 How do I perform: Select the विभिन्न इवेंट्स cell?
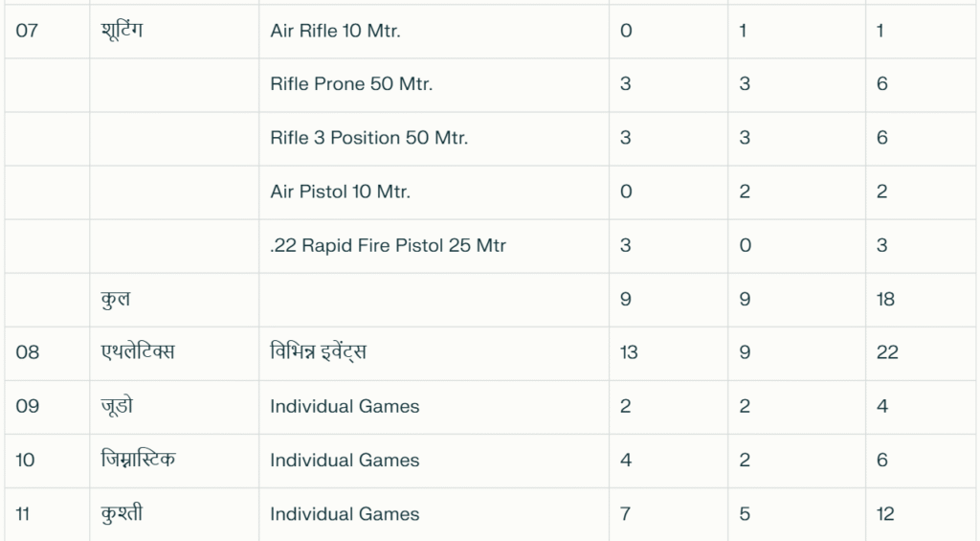click(318, 352)
